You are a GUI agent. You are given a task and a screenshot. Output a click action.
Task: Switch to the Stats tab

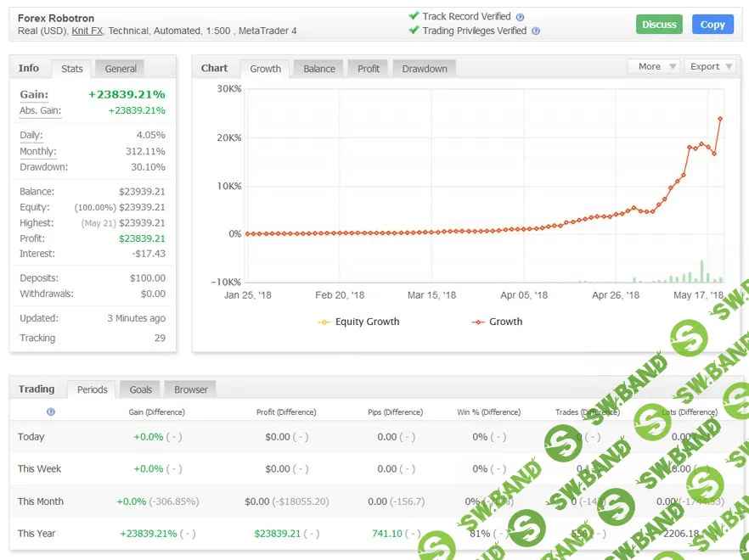click(72, 69)
